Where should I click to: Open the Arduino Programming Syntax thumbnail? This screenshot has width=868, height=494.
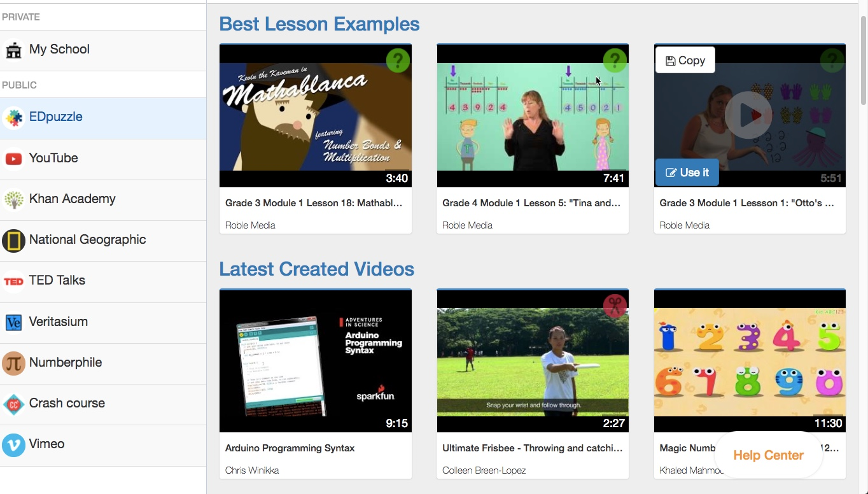(315, 360)
